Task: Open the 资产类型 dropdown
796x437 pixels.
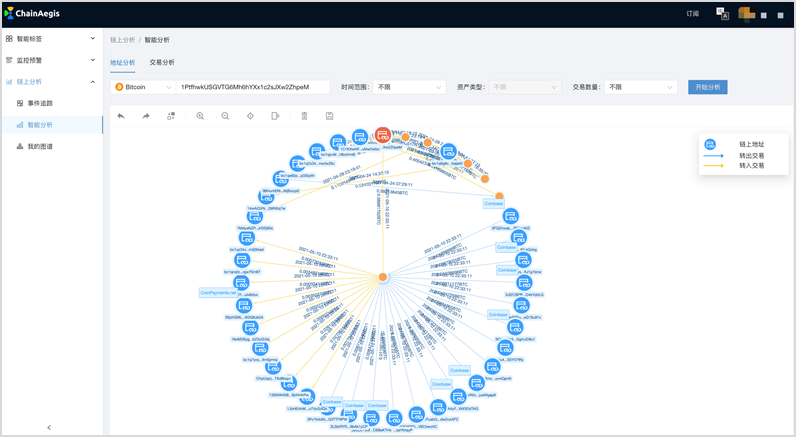Action: (x=525, y=87)
